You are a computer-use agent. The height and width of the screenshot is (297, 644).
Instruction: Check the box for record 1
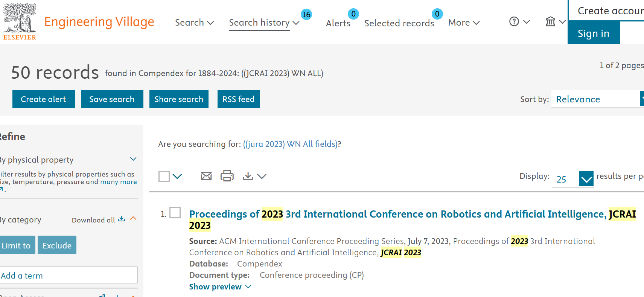(x=175, y=213)
